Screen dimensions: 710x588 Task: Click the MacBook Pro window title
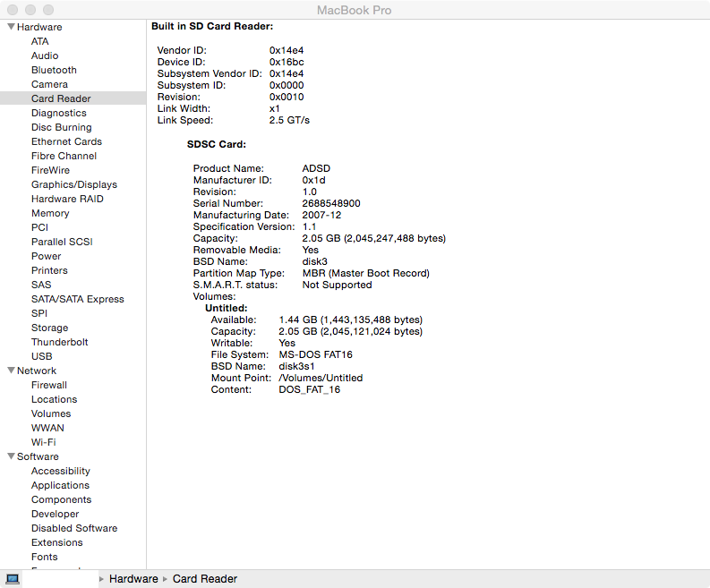[354, 10]
